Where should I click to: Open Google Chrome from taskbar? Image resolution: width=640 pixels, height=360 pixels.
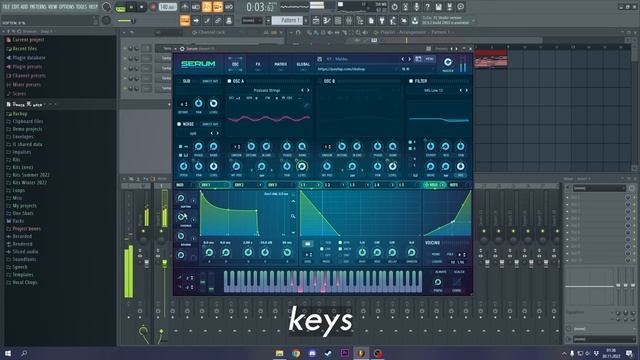[x=296, y=353]
